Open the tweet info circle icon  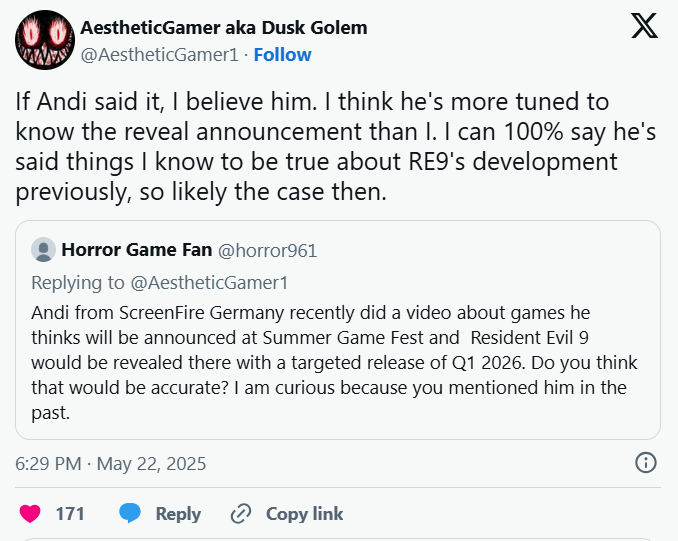click(x=646, y=463)
